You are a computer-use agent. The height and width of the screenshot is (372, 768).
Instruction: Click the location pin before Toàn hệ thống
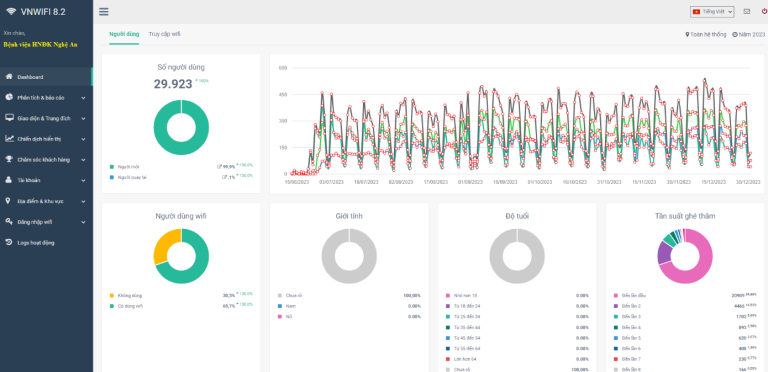click(687, 35)
